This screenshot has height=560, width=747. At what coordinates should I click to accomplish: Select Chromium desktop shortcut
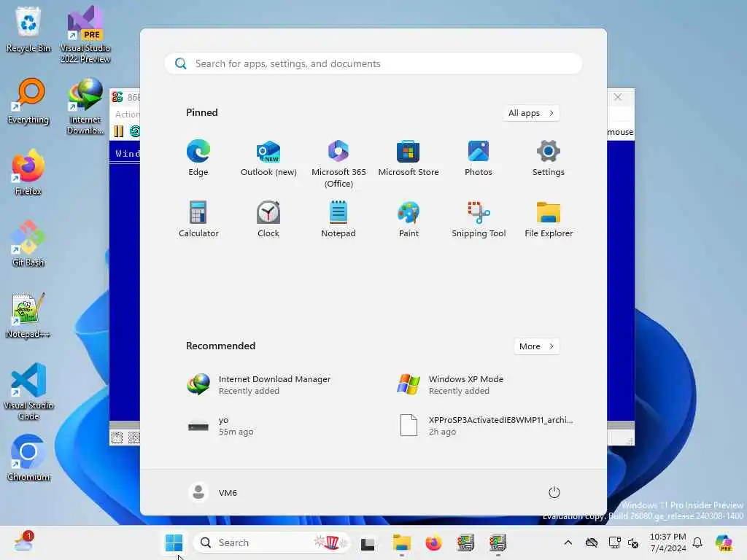click(x=28, y=458)
